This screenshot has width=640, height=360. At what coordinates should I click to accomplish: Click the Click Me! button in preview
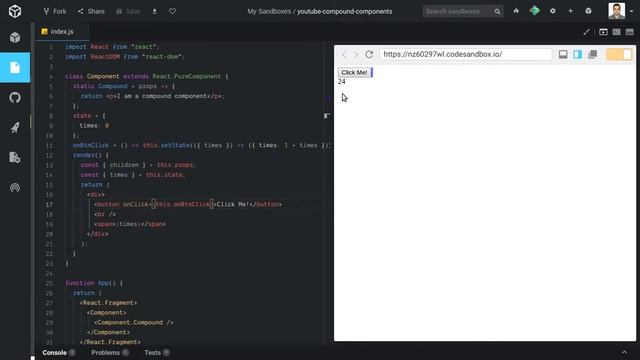pyautogui.click(x=354, y=72)
